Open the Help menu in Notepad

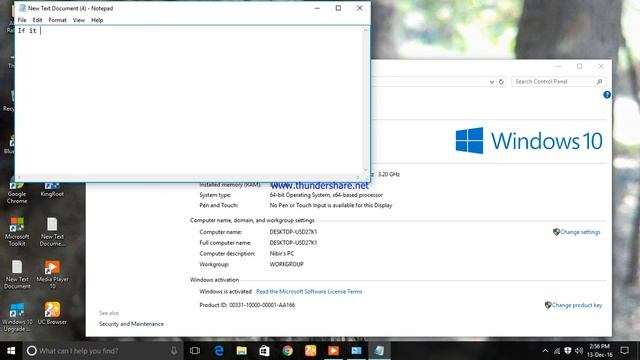tap(97, 20)
